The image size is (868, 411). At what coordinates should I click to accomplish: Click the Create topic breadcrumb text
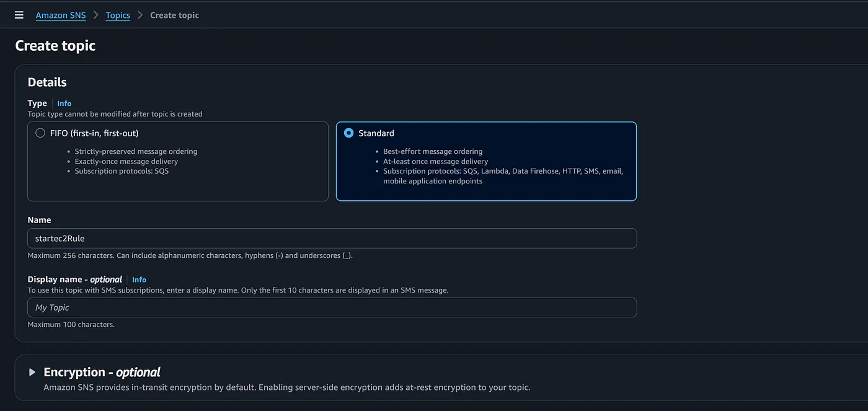pos(175,15)
